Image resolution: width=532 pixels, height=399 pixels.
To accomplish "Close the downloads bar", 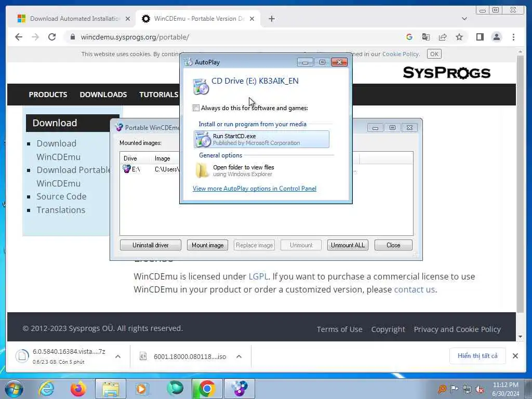I will click(x=515, y=356).
